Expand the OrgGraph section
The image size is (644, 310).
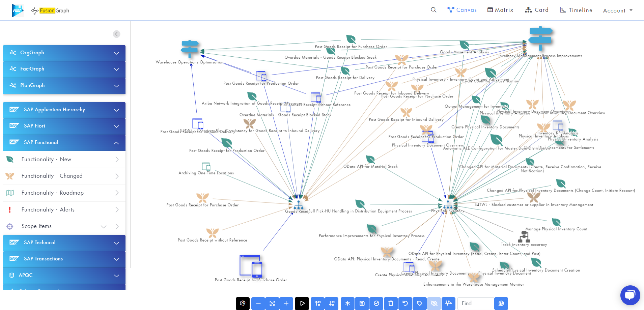64,53
